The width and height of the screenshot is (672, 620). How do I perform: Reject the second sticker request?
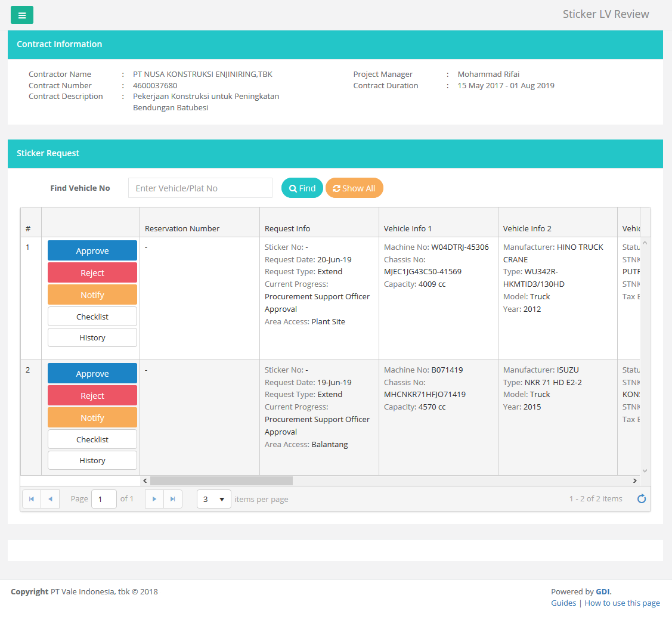tap(92, 396)
